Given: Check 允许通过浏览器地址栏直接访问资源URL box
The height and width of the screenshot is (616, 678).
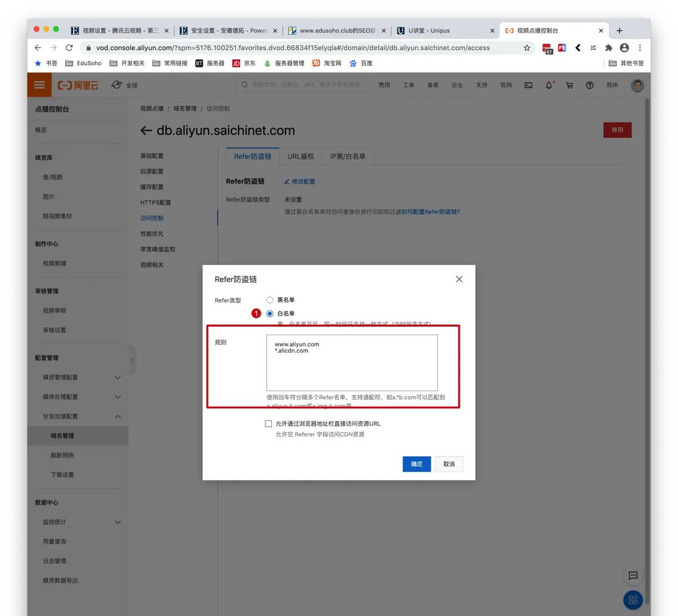Looking at the screenshot, I should point(269,424).
